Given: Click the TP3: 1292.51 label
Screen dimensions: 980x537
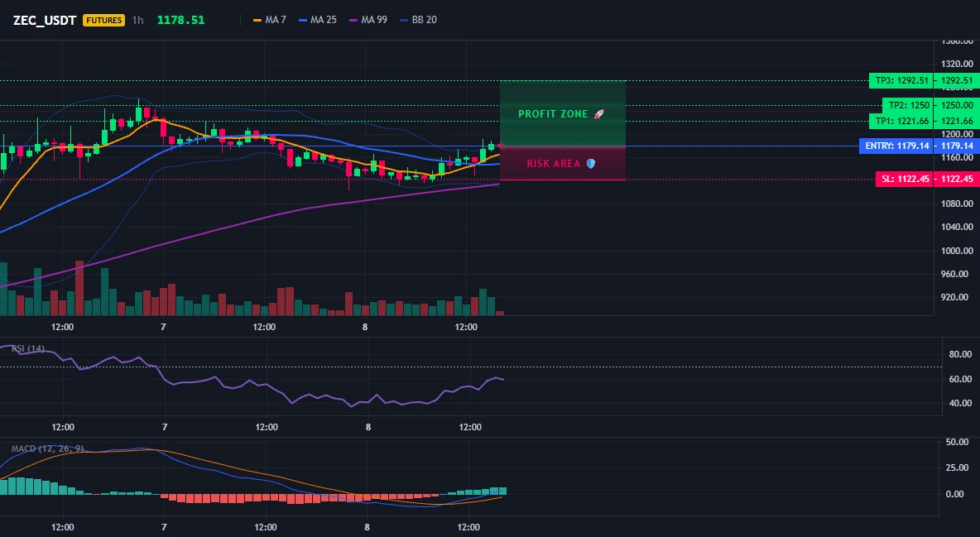Looking at the screenshot, I should (901, 80).
